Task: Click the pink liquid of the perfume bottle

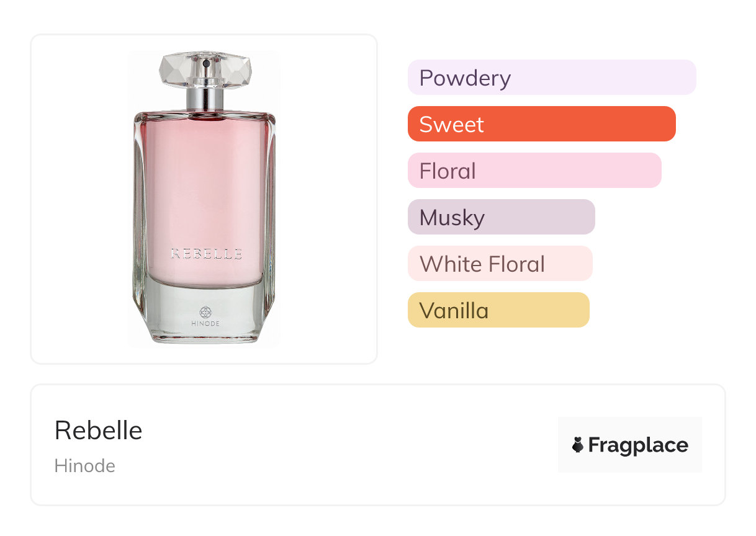Action: point(205,186)
